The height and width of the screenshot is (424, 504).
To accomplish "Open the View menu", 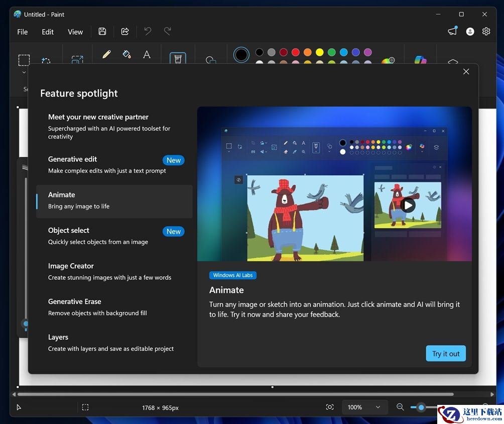I will coord(75,32).
